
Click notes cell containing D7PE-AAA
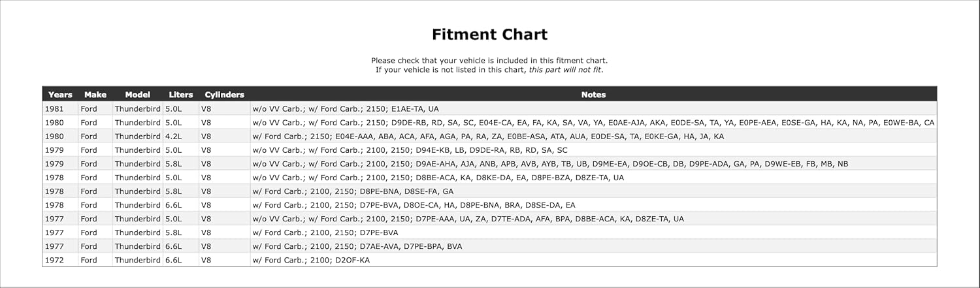468,219
